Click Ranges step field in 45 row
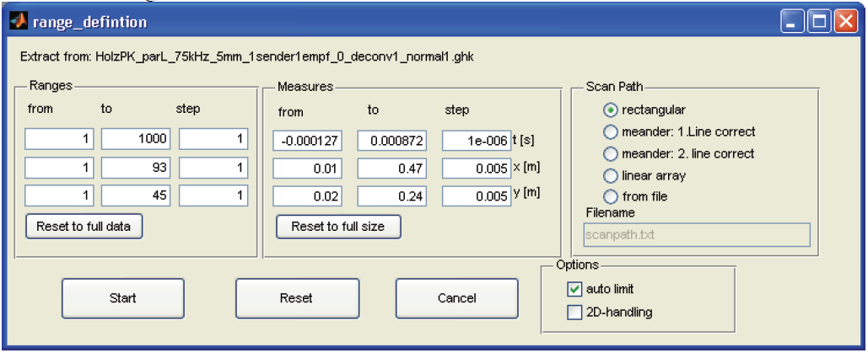 (213, 195)
